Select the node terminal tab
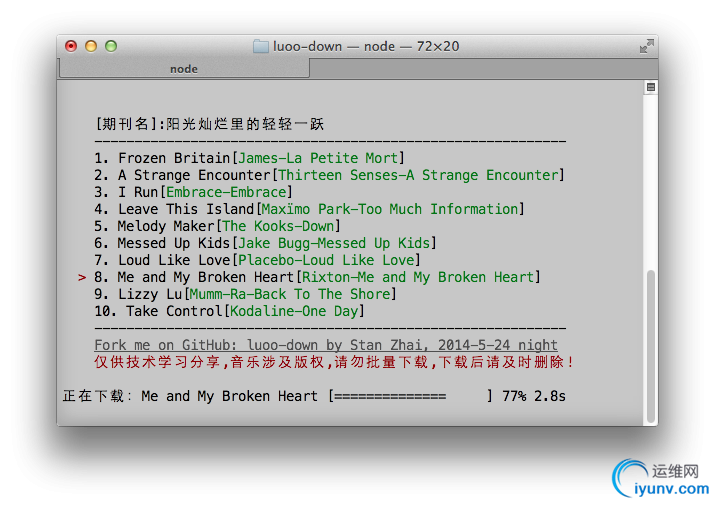 (184, 69)
